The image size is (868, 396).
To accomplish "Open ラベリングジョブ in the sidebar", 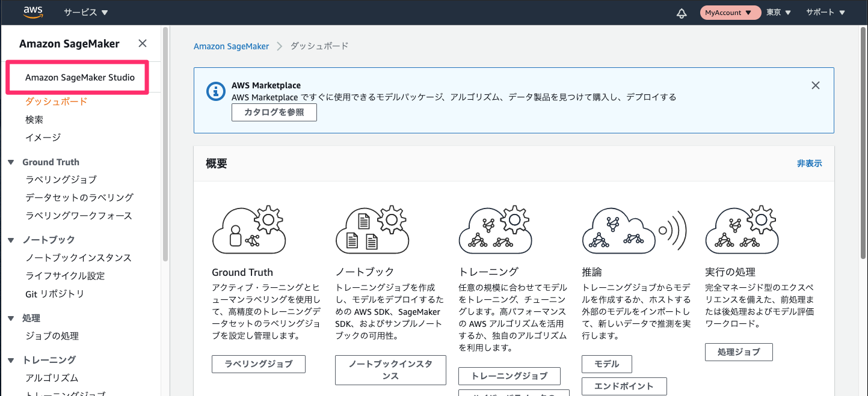I will (x=61, y=180).
